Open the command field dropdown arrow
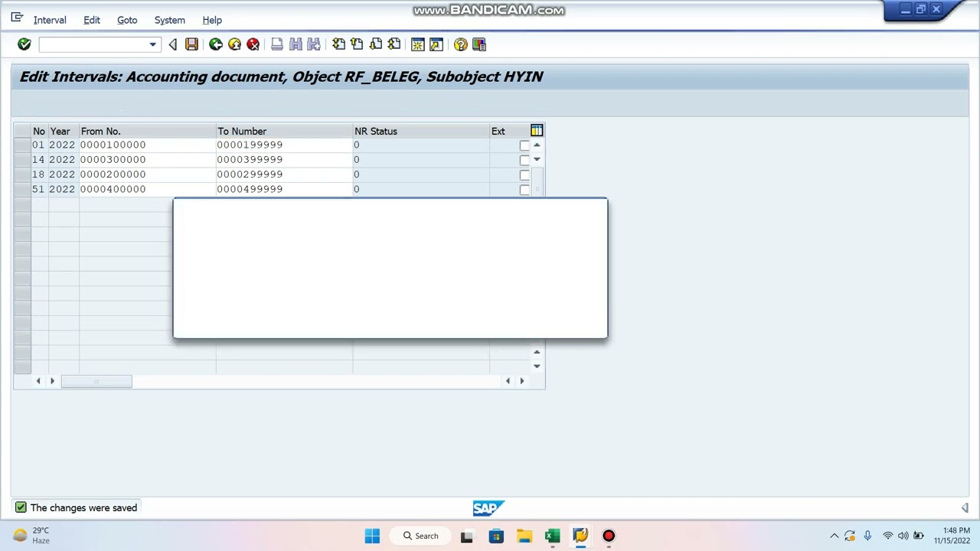 coord(152,44)
